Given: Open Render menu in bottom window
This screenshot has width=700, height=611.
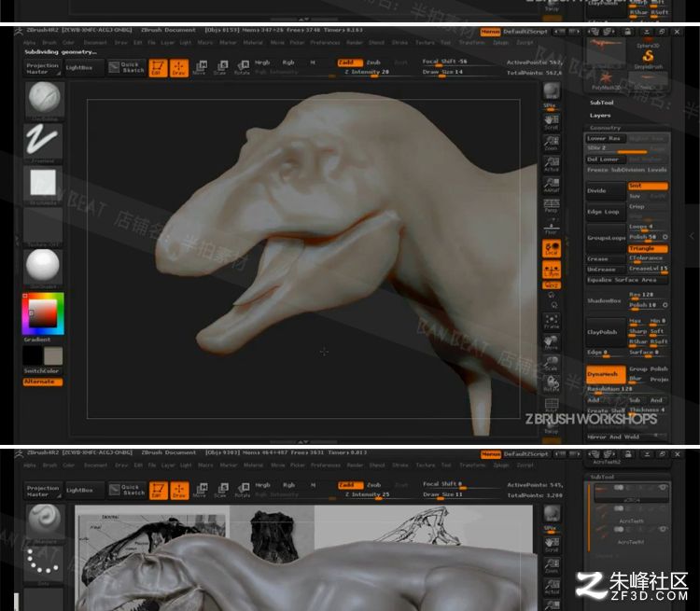Looking at the screenshot, I should (356, 465).
